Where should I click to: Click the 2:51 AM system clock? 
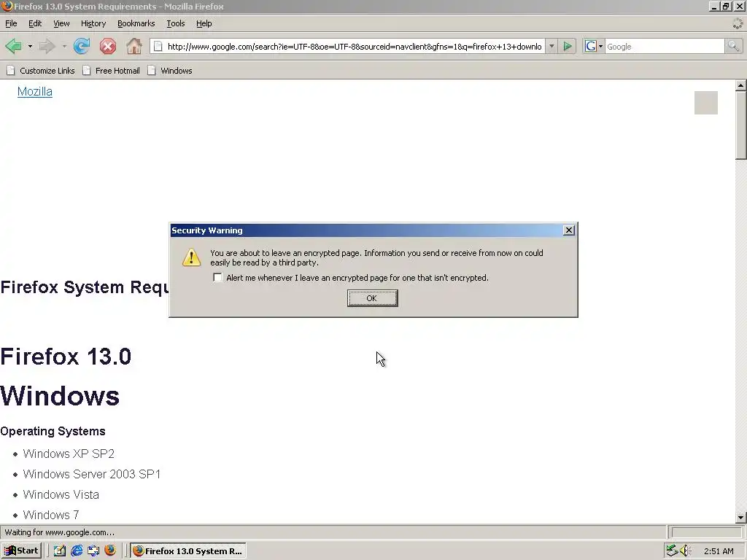[x=719, y=551]
